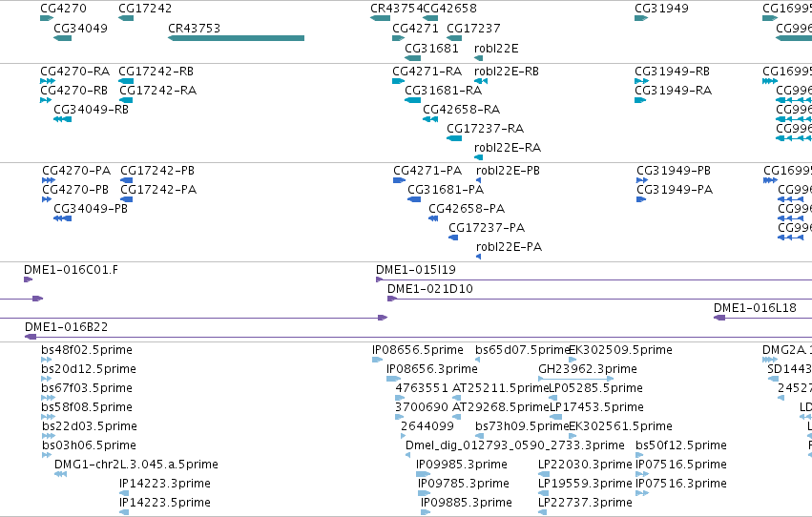Click the IP14223.3prime EST label
The image size is (812, 517).
(165, 484)
